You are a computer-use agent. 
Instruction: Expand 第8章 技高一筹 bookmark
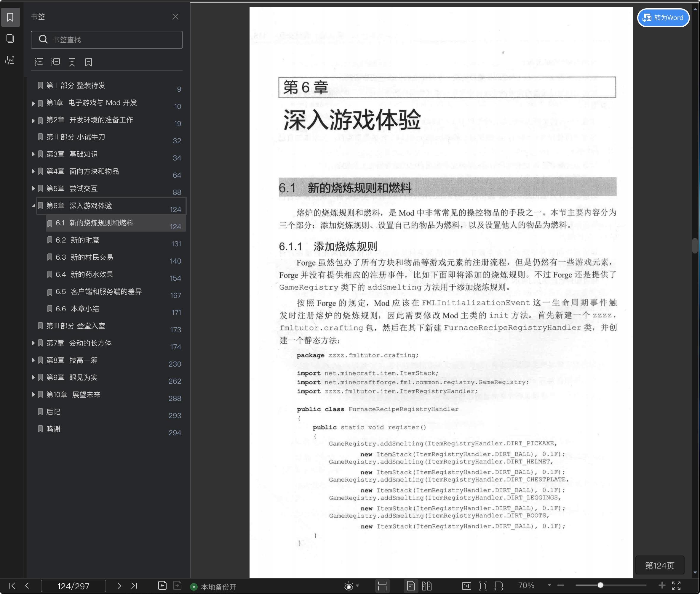click(x=33, y=360)
